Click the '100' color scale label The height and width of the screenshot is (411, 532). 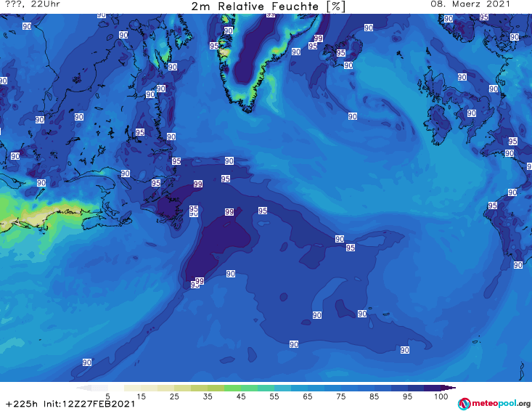(441, 396)
